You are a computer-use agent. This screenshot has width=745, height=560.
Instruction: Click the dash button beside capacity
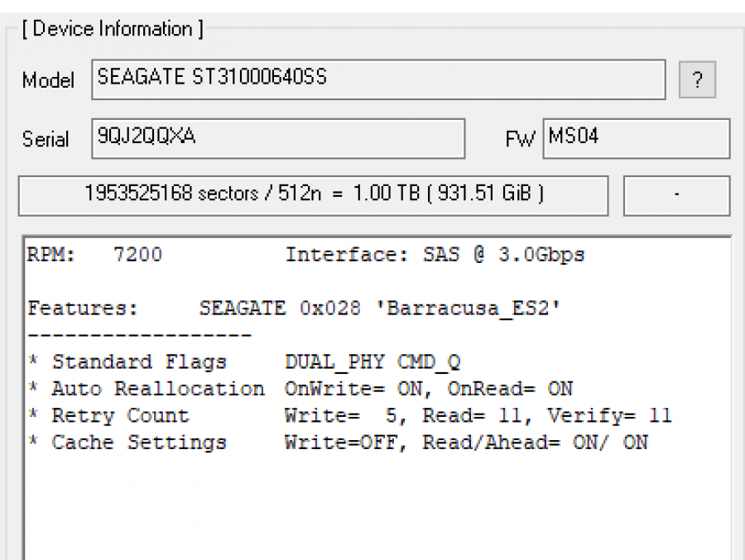pyautogui.click(x=676, y=195)
